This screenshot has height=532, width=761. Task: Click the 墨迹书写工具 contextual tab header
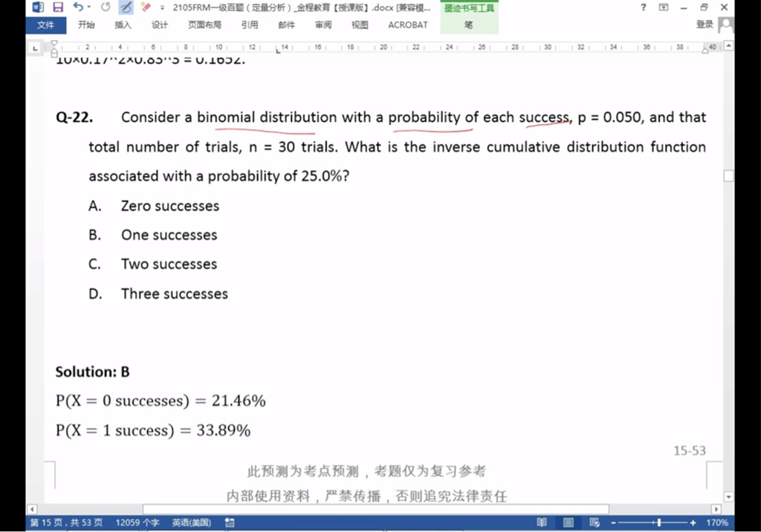(x=469, y=8)
